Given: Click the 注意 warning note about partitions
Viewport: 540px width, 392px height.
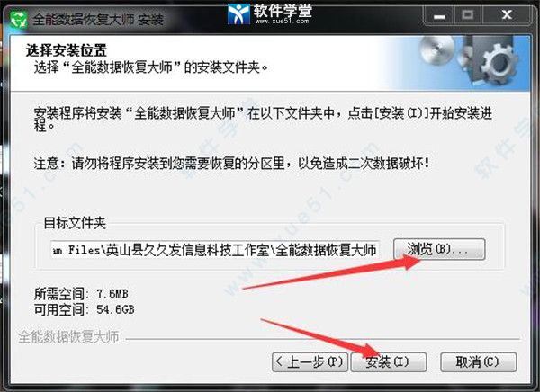Looking at the screenshot, I should coord(232,163).
